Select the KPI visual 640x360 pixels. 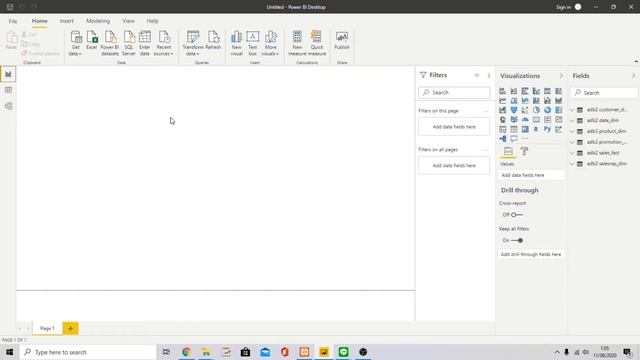pos(558,120)
